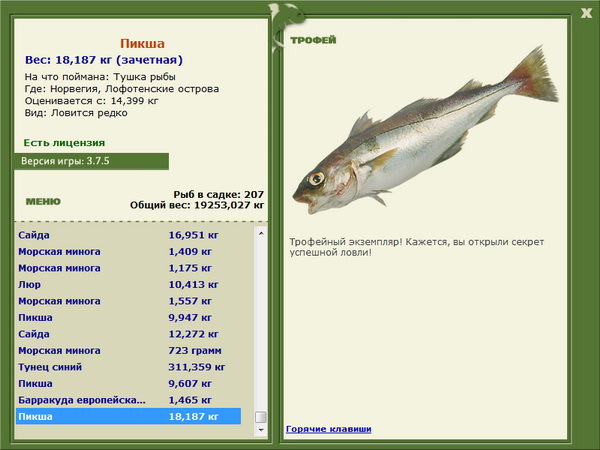This screenshot has height=450, width=600.
Task: Click the haddock trophy fish picture
Action: point(425,130)
